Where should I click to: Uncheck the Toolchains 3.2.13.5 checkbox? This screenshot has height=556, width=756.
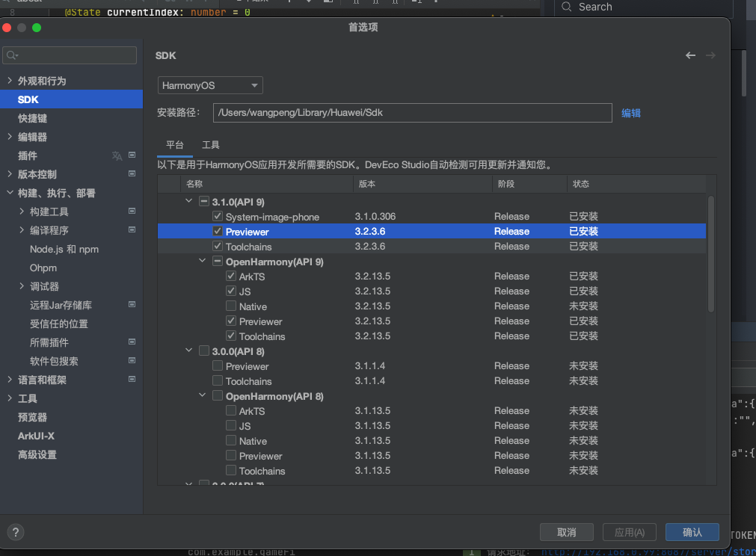point(231,336)
